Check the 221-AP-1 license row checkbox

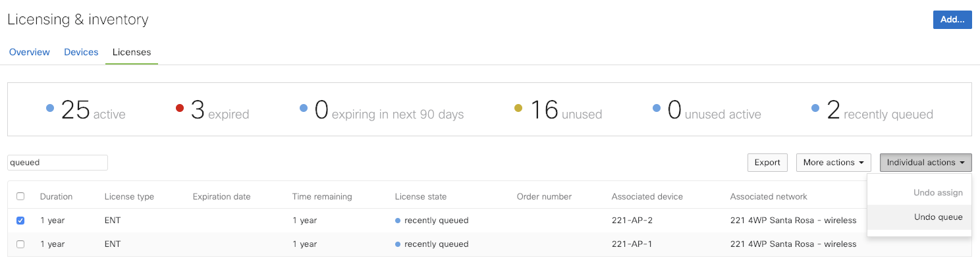[x=20, y=244]
